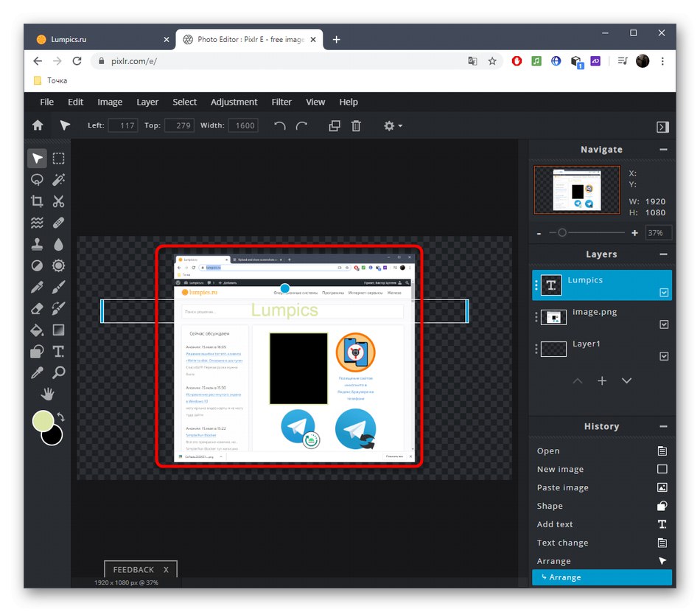Choose the Hand pan tool
The width and height of the screenshot is (700, 612).
click(x=47, y=394)
